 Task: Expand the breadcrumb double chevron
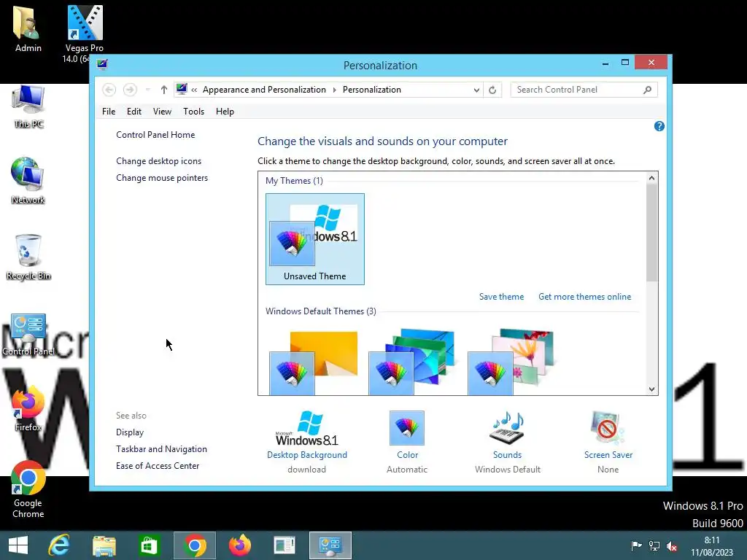[194, 90]
